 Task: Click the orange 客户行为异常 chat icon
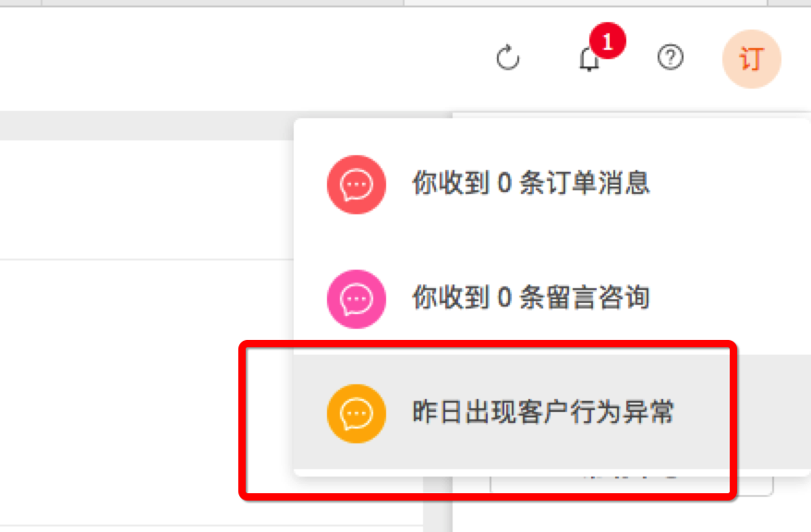[x=357, y=414]
